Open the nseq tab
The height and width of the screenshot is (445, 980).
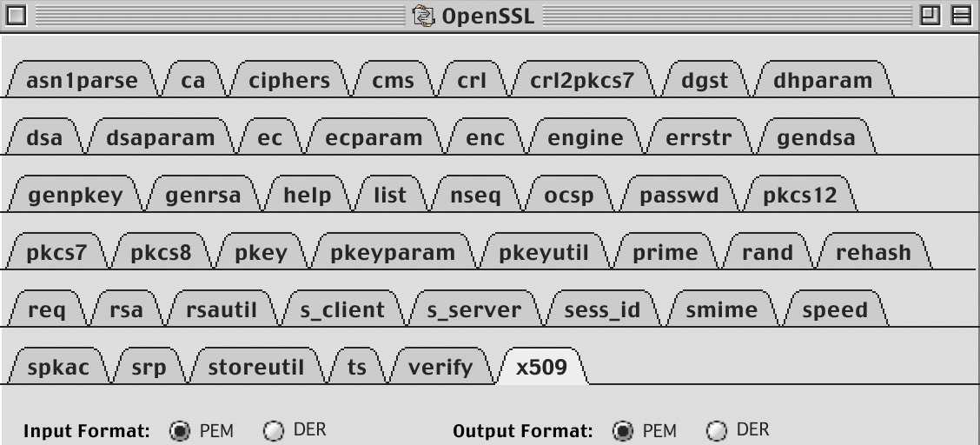(475, 195)
